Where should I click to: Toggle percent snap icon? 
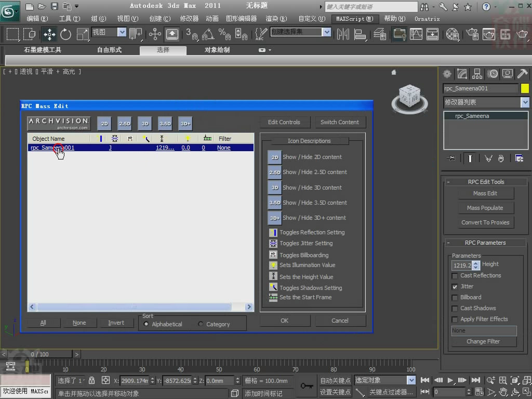point(224,34)
